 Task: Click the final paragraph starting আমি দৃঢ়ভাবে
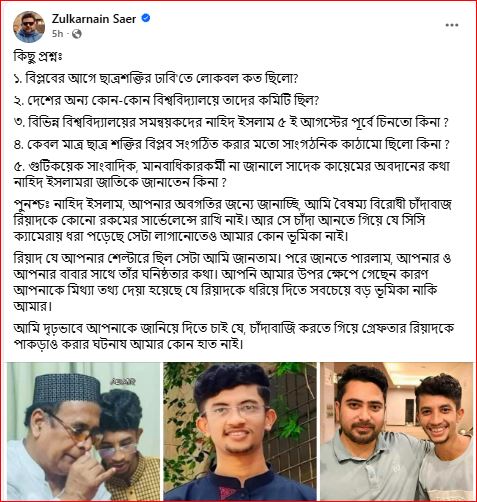tap(234, 336)
